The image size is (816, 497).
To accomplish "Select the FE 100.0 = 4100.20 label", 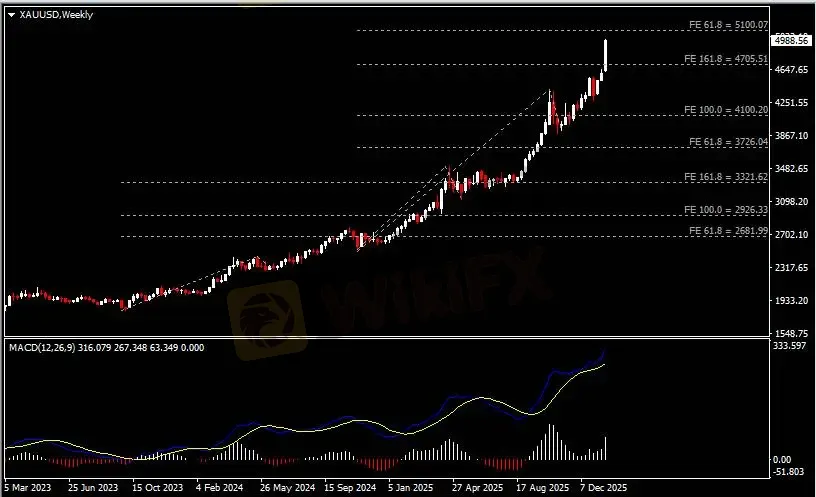I will (725, 110).
